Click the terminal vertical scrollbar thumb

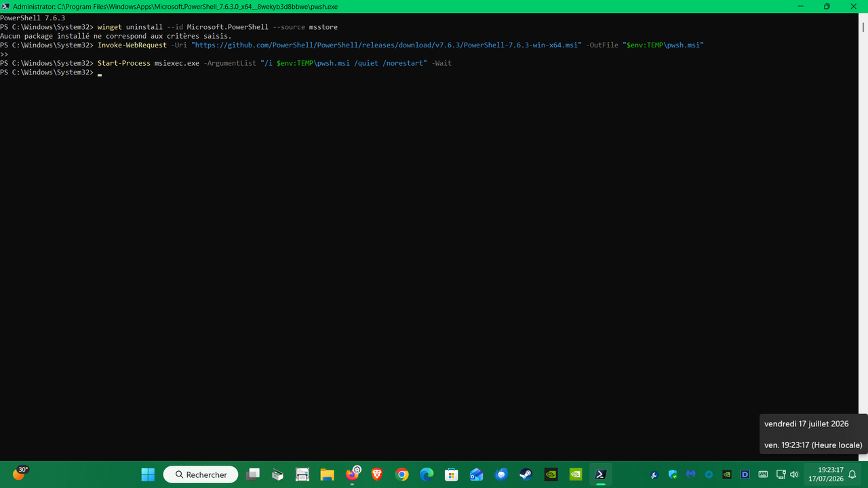[x=863, y=26]
